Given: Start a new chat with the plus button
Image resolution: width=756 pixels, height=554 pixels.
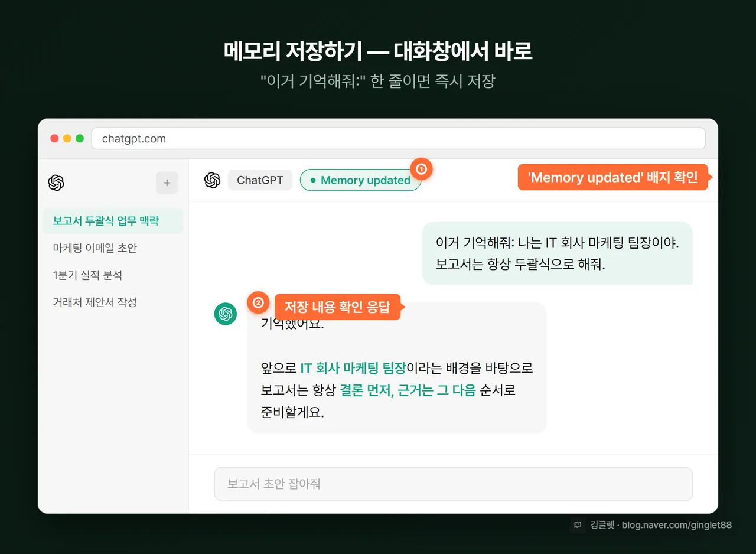Looking at the screenshot, I should tap(167, 183).
